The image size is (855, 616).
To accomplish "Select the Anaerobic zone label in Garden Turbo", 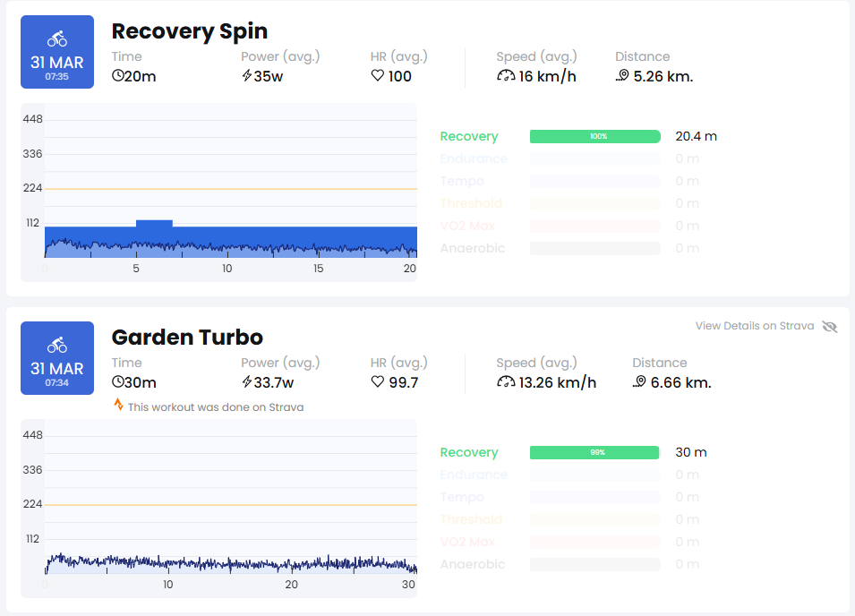I will point(473,564).
